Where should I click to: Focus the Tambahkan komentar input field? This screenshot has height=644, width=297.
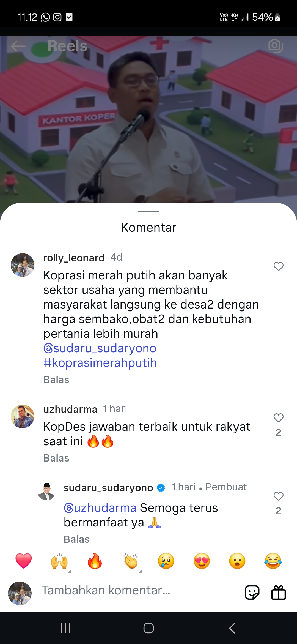coord(137,591)
